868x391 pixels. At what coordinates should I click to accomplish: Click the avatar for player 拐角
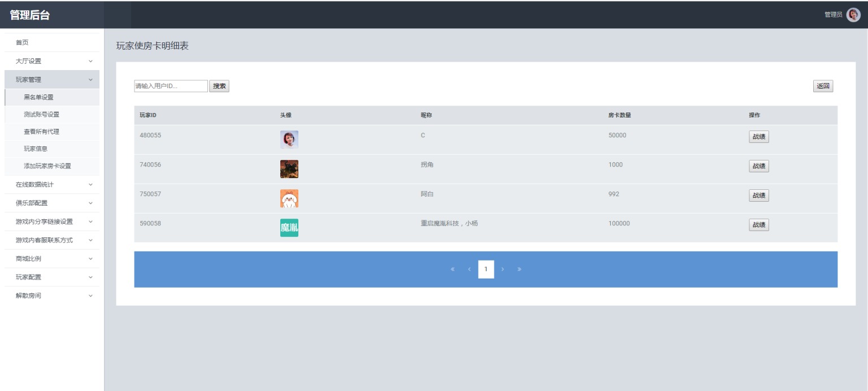(289, 169)
